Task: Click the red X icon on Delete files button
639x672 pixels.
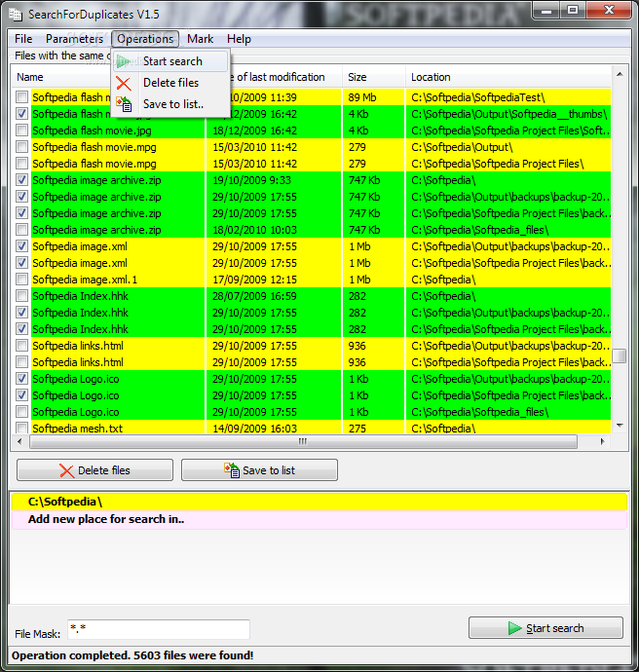Action: click(x=66, y=470)
